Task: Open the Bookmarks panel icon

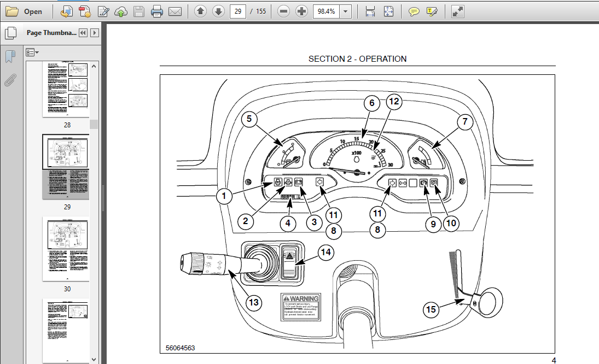Action: pos(10,57)
